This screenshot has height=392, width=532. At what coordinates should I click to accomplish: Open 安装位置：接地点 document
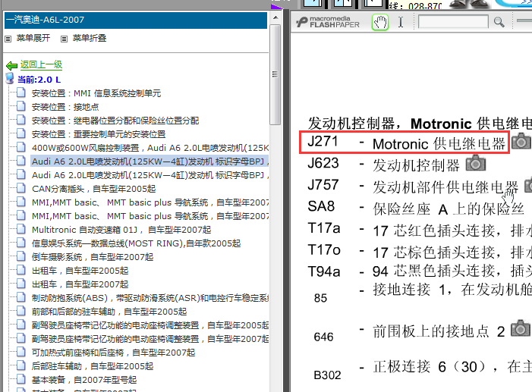(65, 107)
